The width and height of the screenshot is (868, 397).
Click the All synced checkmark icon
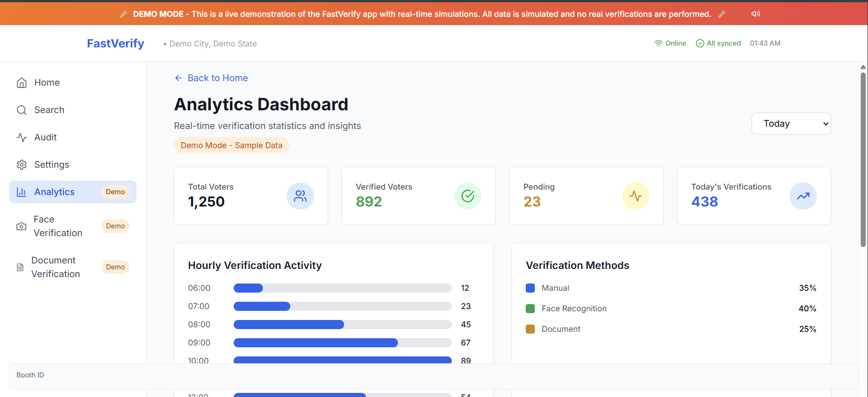(700, 43)
